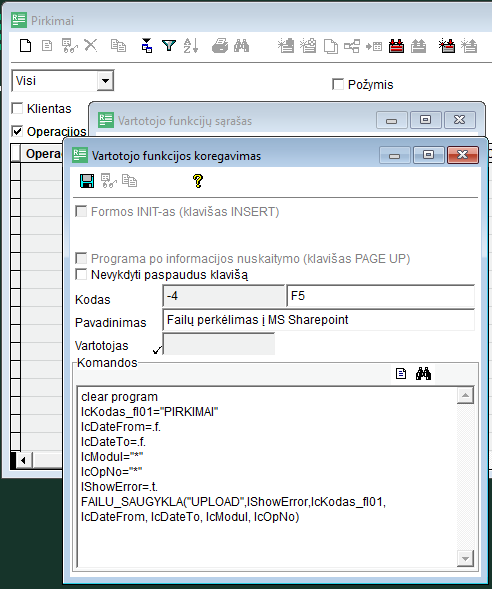The height and width of the screenshot is (589, 492).
Task: Enable the Klientas checkbox
Action: (17, 108)
